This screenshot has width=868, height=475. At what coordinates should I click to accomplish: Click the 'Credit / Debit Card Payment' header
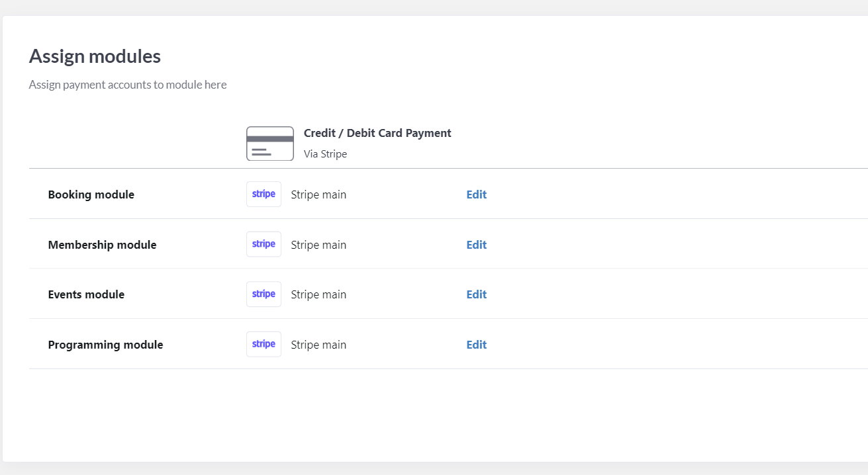(x=377, y=133)
